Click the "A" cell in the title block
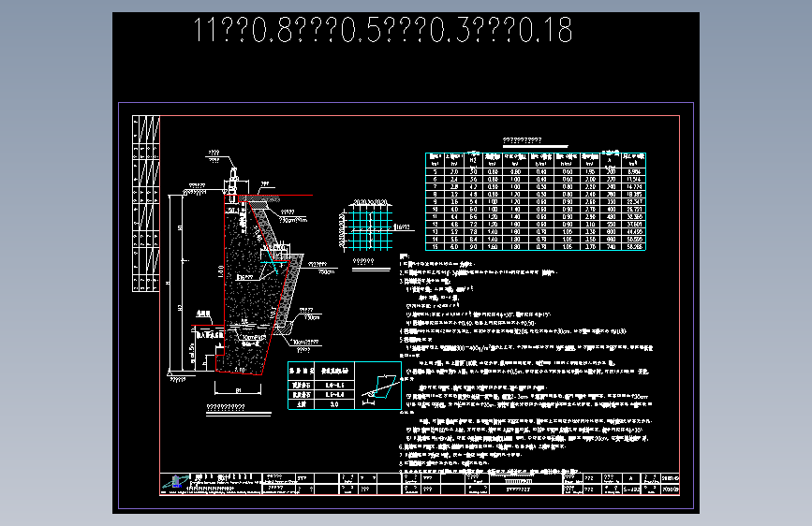812x526 pixels. click(x=630, y=478)
